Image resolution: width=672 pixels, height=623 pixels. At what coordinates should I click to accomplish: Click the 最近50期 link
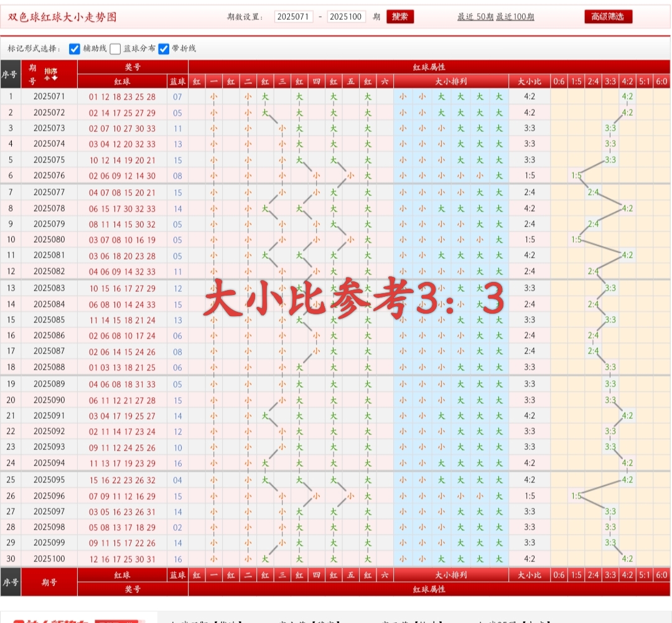(475, 17)
